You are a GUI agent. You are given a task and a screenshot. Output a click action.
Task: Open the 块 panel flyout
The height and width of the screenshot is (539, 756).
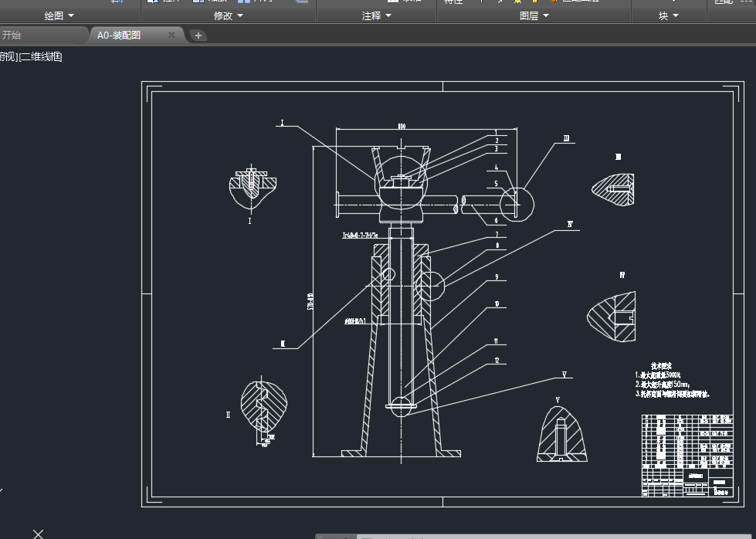[x=669, y=15]
